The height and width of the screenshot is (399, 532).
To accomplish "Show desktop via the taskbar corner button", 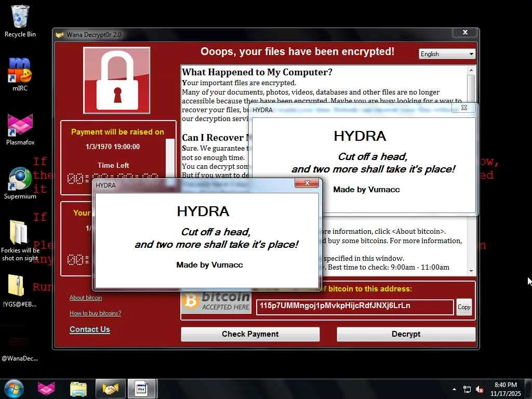I will point(529,389).
